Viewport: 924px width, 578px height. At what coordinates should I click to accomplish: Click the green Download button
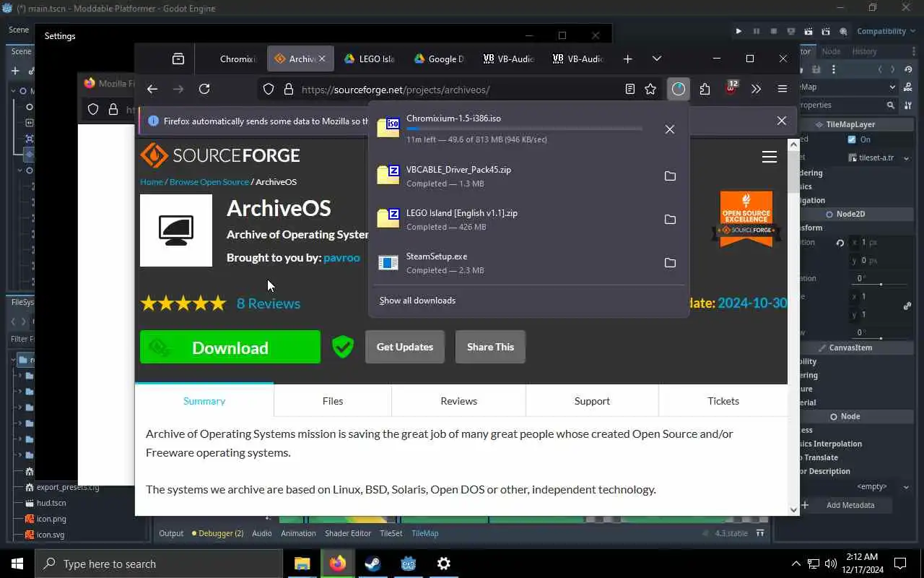tap(230, 347)
